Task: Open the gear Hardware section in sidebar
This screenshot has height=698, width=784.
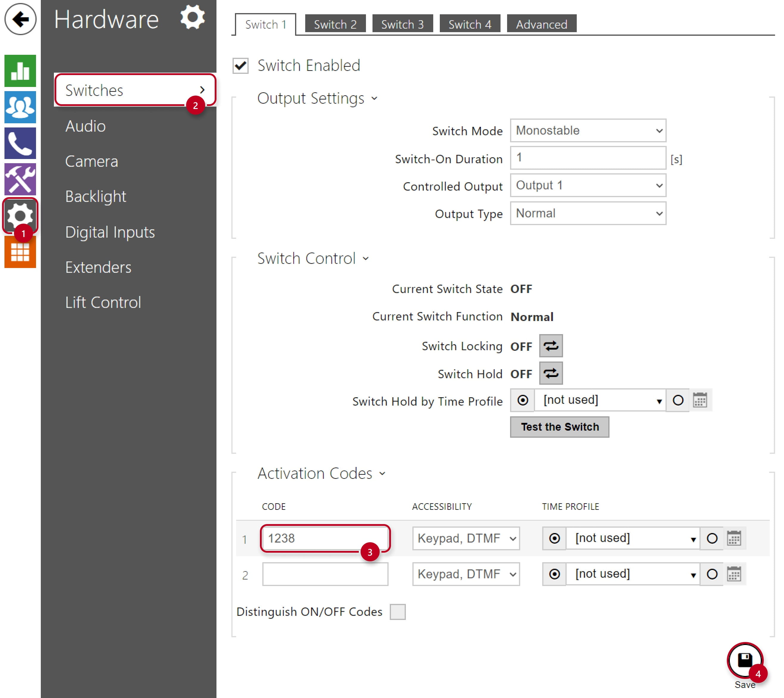Action: 20,216
